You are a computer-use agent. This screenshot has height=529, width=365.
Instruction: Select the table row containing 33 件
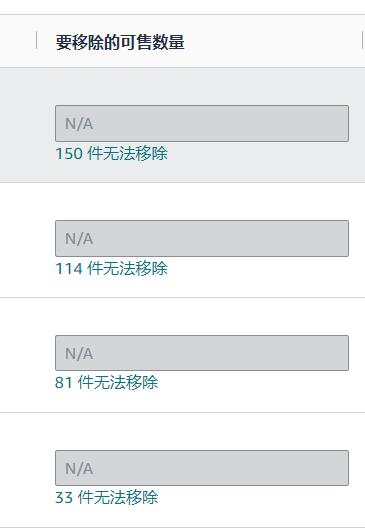[182, 470]
